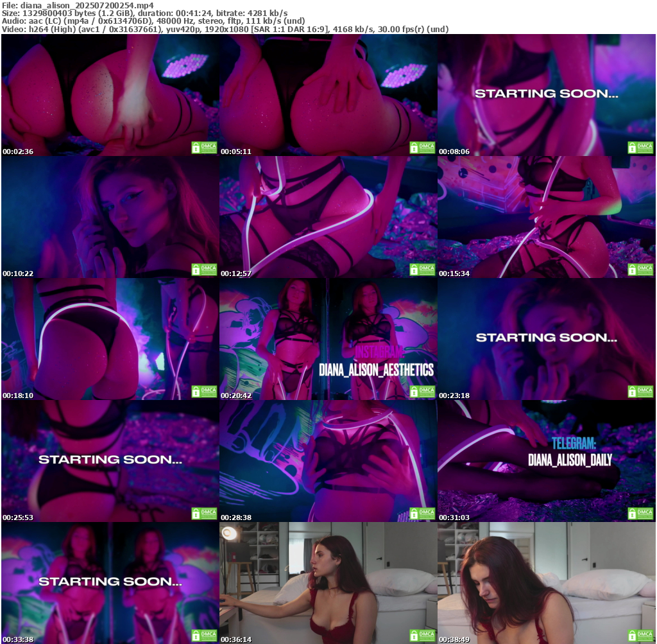Click the timestamp label 00:20:42

point(236,396)
